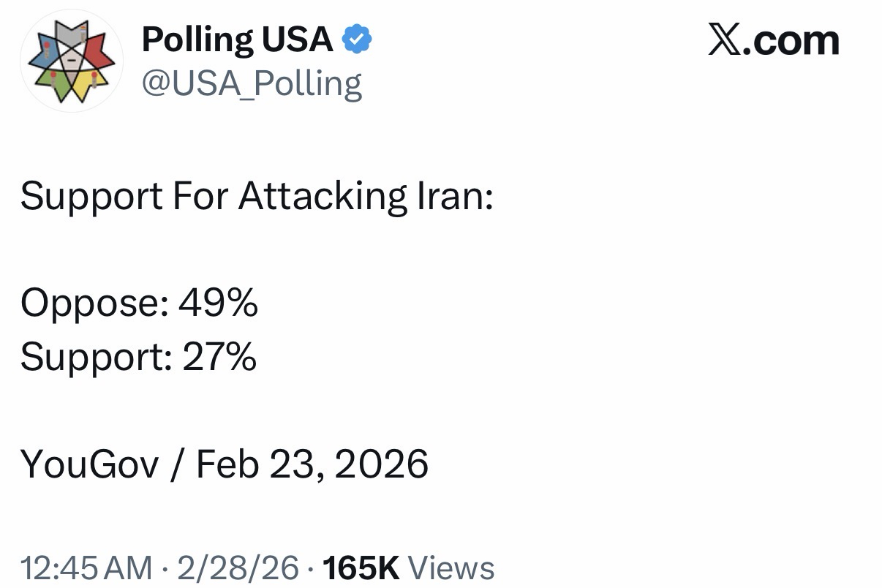The height and width of the screenshot is (588, 882).
Task: Click the "Support For Attacking Iran:" headline
Action: point(257,196)
